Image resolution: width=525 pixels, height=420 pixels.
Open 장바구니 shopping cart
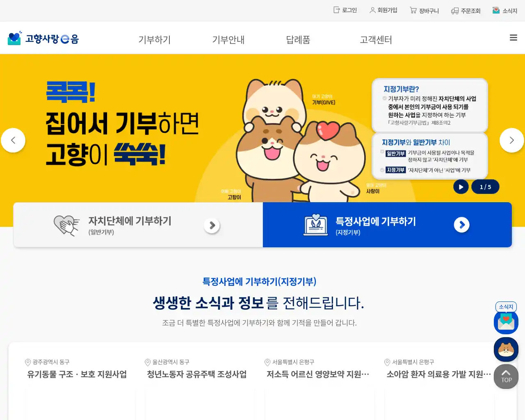[x=424, y=11]
